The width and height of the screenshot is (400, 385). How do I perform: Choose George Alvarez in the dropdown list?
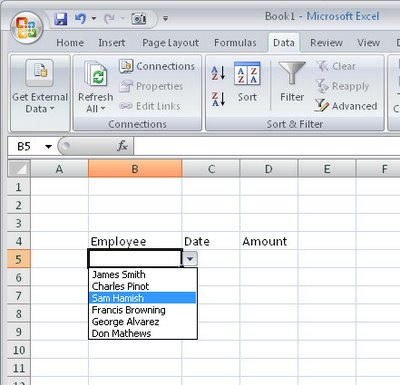coord(143,321)
